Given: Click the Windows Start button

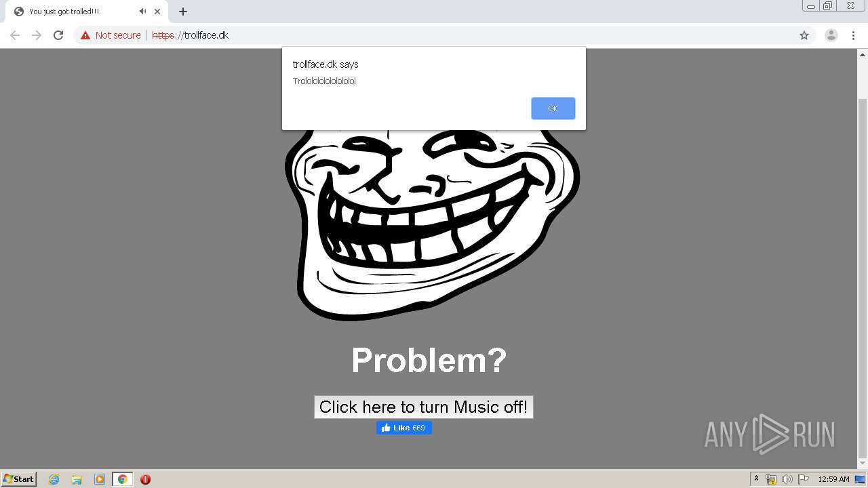Looking at the screenshot, I should [19, 479].
